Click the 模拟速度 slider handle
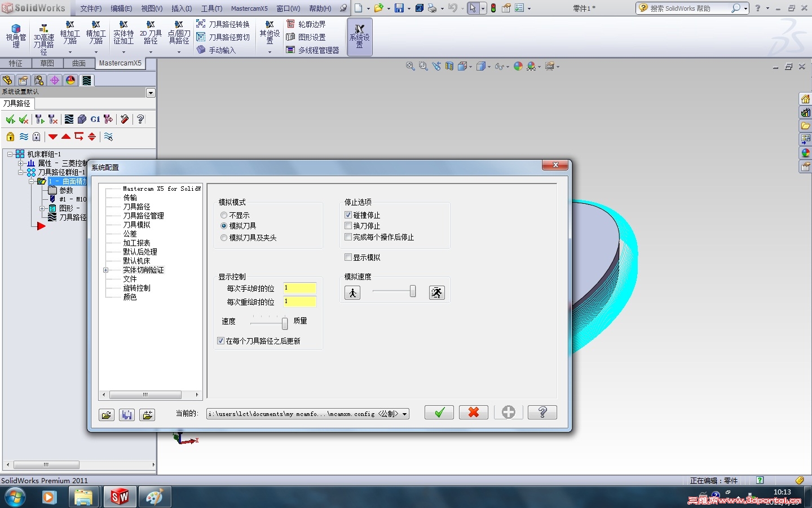The image size is (812, 508). click(413, 291)
